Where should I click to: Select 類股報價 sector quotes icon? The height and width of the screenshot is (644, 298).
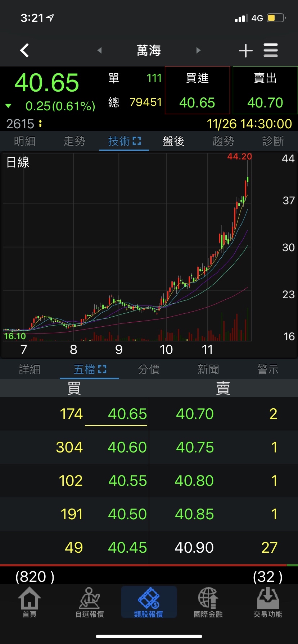[149, 602]
